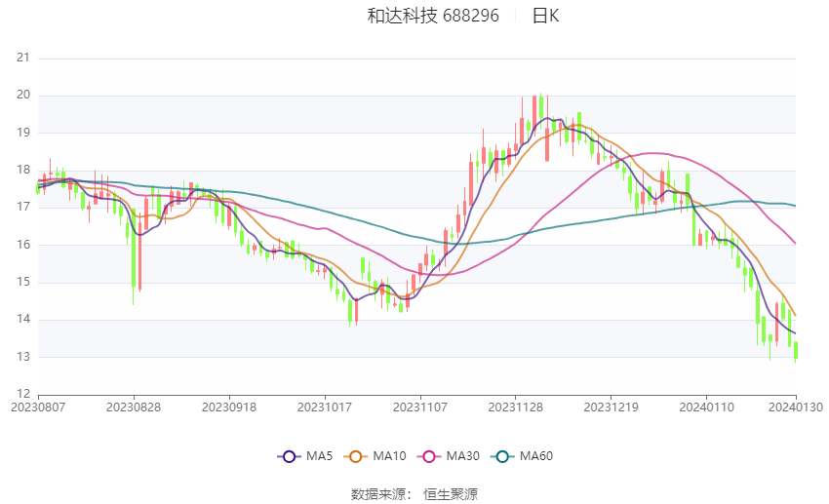
Task: Click the 20230918 date axis label
Action: [229, 407]
